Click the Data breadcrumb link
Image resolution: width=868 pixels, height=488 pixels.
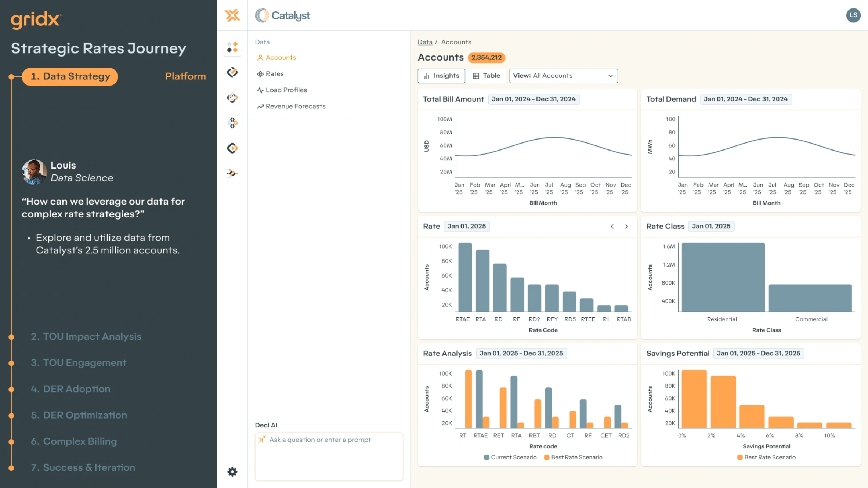(x=425, y=42)
